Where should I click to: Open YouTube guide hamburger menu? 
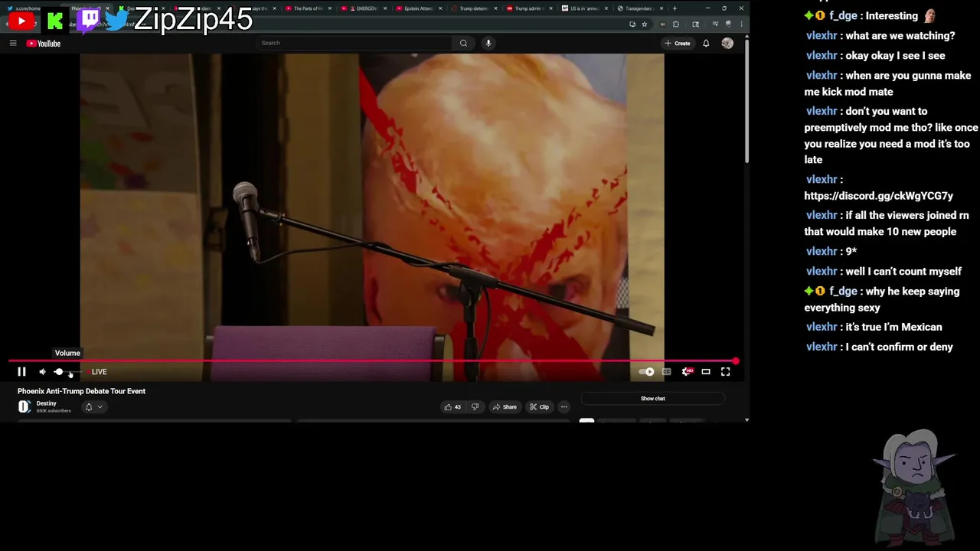tap(13, 44)
